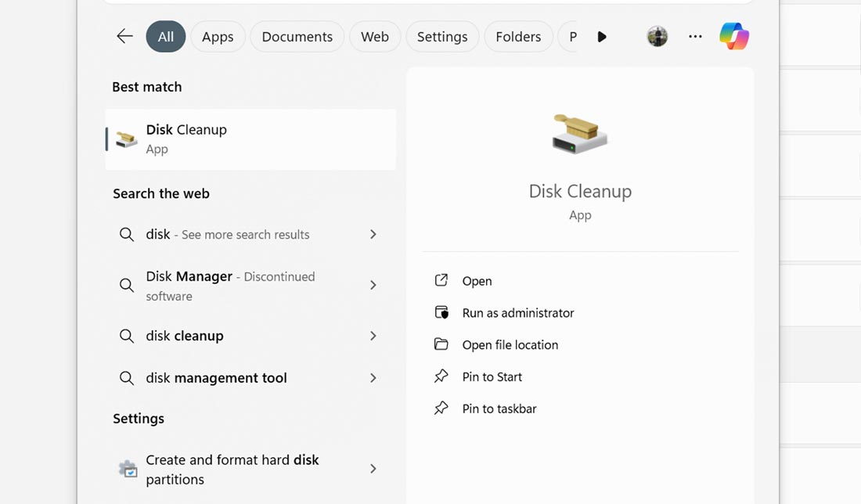Image resolution: width=861 pixels, height=504 pixels.
Task: Expand 'disk management tool' suggestion chevron
Action: (373, 378)
